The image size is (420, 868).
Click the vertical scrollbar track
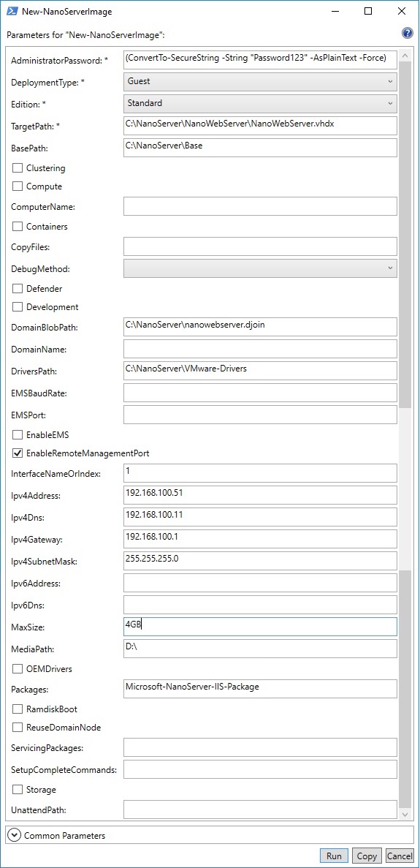(x=405, y=692)
